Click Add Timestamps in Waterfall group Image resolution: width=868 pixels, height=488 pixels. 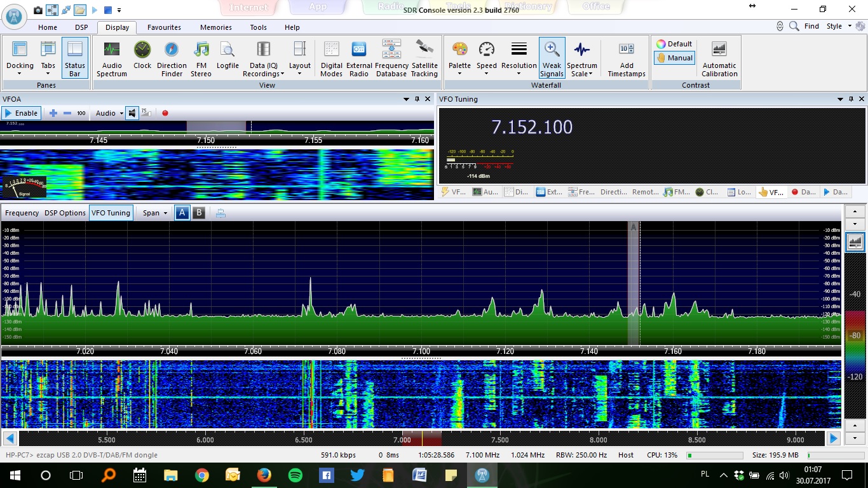627,58
